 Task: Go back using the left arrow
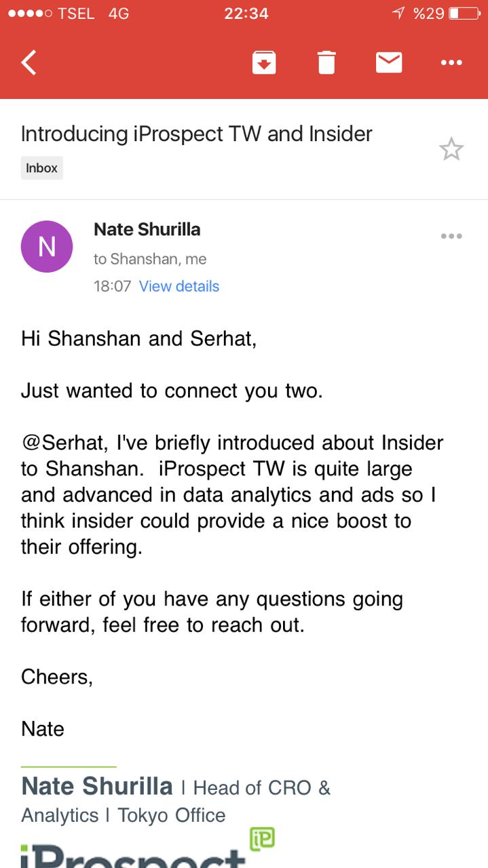[x=29, y=62]
